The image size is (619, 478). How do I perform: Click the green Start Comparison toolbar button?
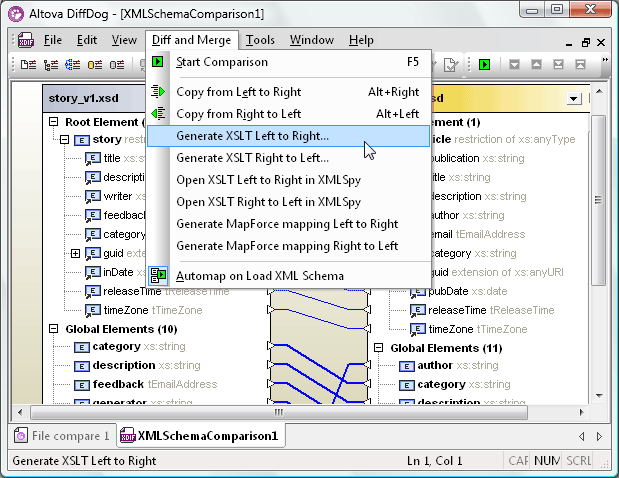pos(484,64)
